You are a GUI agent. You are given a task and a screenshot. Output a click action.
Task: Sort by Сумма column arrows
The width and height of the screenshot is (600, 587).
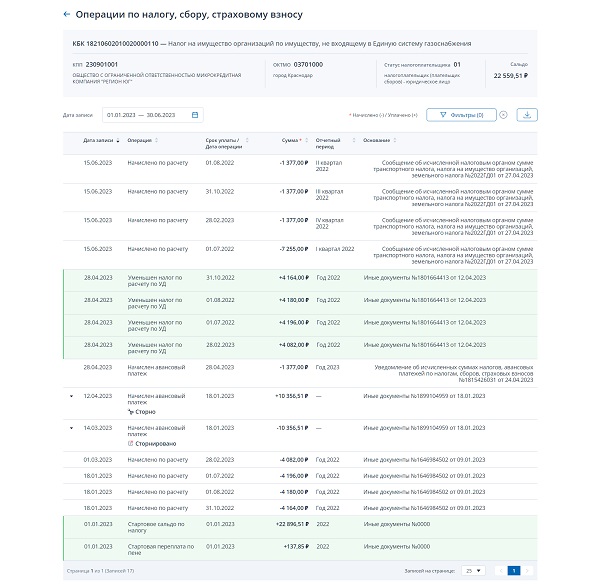point(304,141)
